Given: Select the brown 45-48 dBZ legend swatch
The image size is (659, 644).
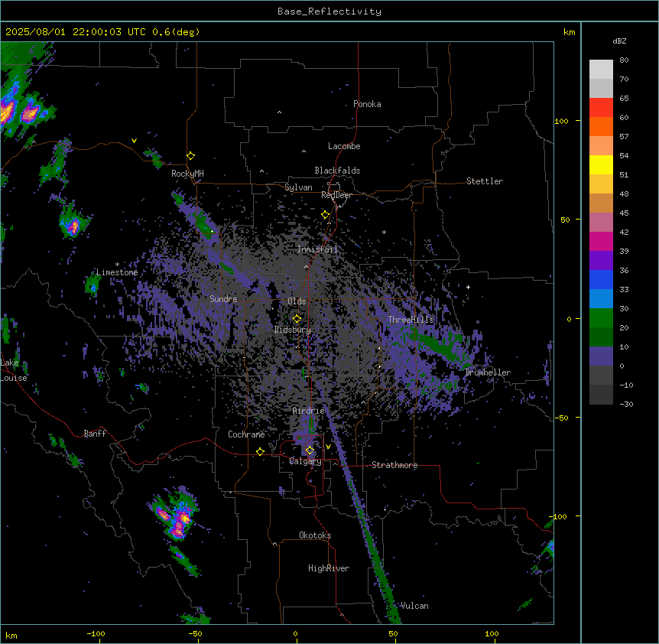Looking at the screenshot, I should pyautogui.click(x=601, y=203).
